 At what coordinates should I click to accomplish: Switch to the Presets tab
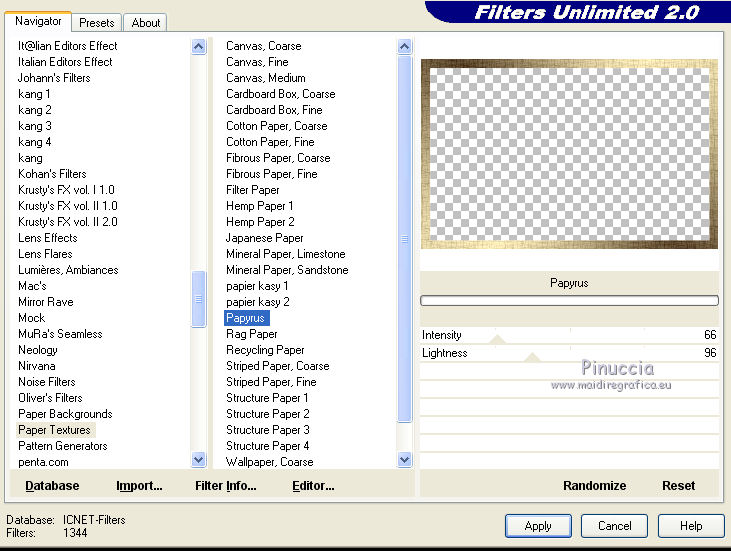coord(97,22)
